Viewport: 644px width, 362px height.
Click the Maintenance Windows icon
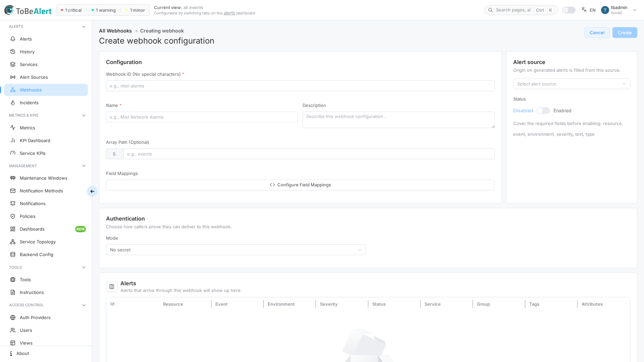coord(13,178)
